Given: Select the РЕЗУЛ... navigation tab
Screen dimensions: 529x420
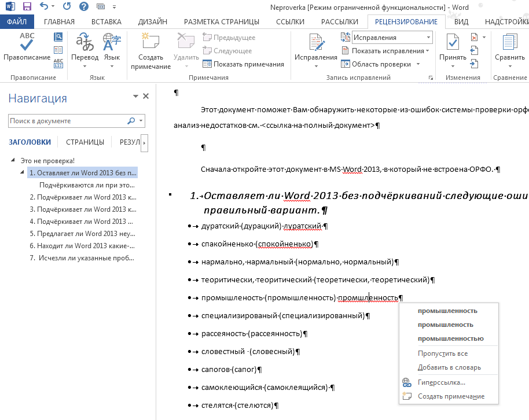Looking at the screenshot, I should click(130, 142).
